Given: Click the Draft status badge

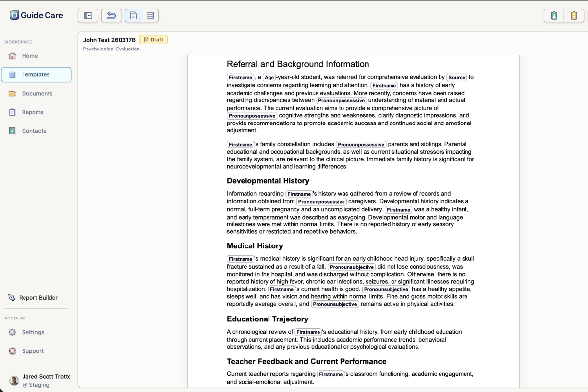Looking at the screenshot, I should tap(153, 40).
